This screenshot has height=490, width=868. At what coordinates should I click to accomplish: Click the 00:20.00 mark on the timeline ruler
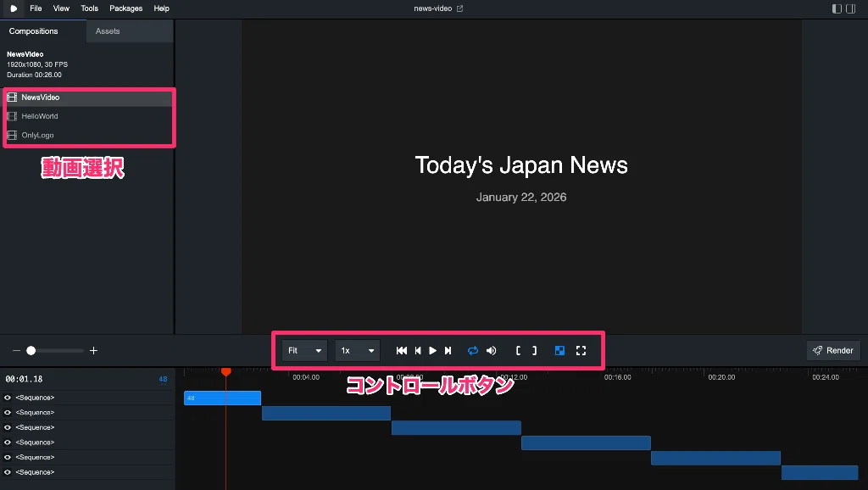721,377
